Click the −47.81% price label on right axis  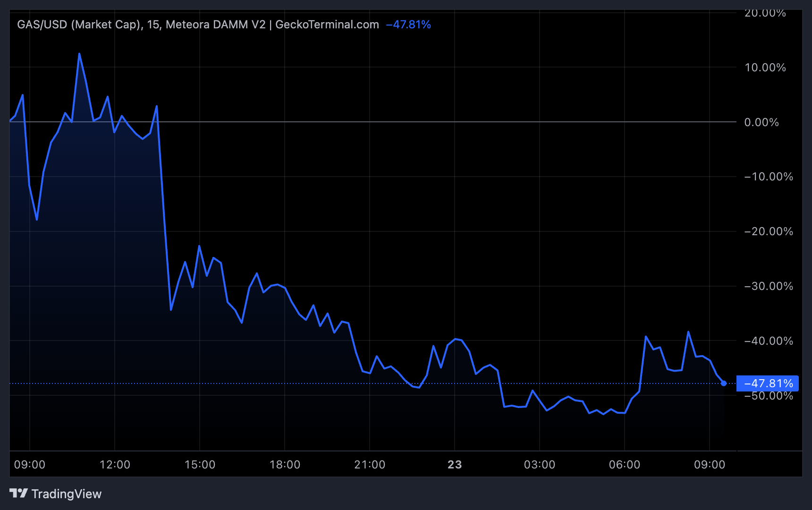[x=767, y=383]
